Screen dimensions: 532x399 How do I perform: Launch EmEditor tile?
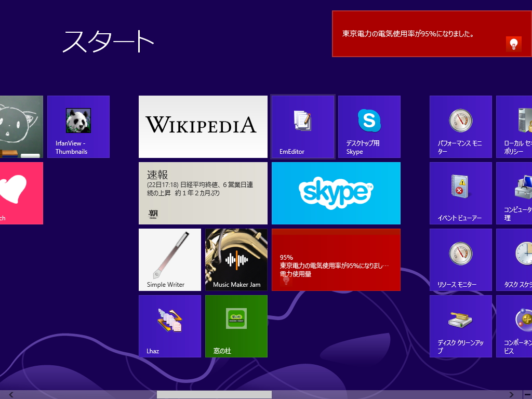click(x=303, y=127)
